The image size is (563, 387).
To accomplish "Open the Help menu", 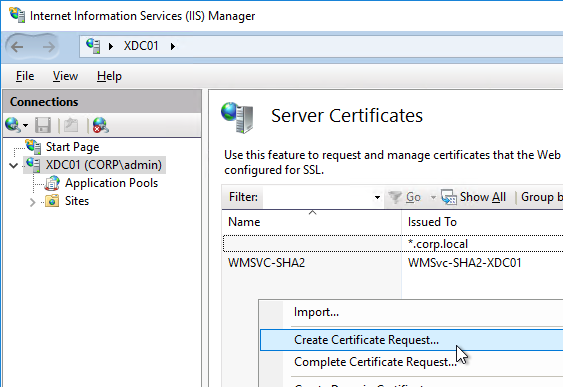I will pos(109,76).
